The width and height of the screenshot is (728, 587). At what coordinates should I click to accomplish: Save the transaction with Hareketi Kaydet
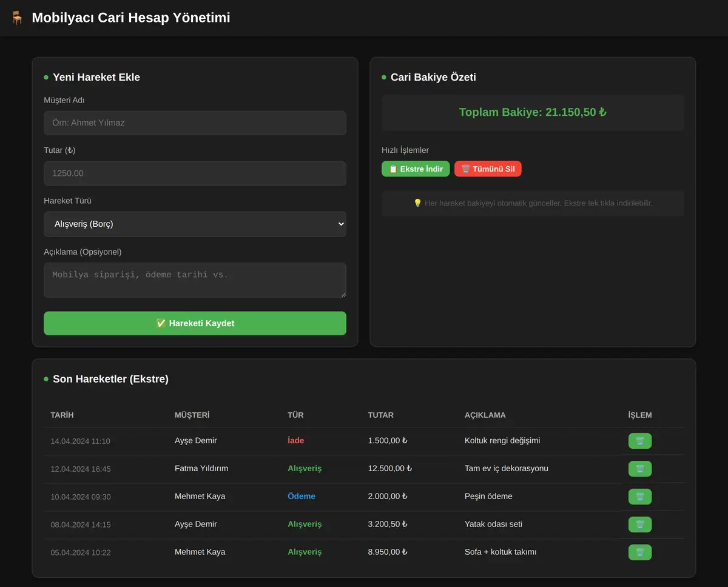click(195, 323)
